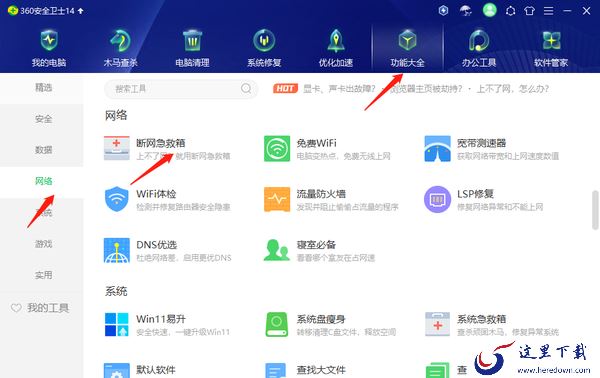The image size is (600, 378).
Task: Launch the 系统急救箱 icon
Action: point(437,324)
